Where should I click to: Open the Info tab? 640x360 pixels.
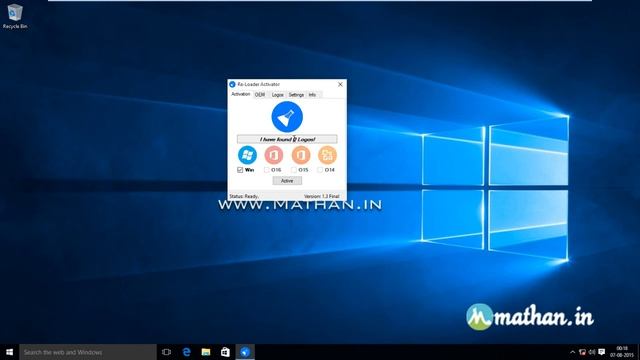tap(312, 95)
